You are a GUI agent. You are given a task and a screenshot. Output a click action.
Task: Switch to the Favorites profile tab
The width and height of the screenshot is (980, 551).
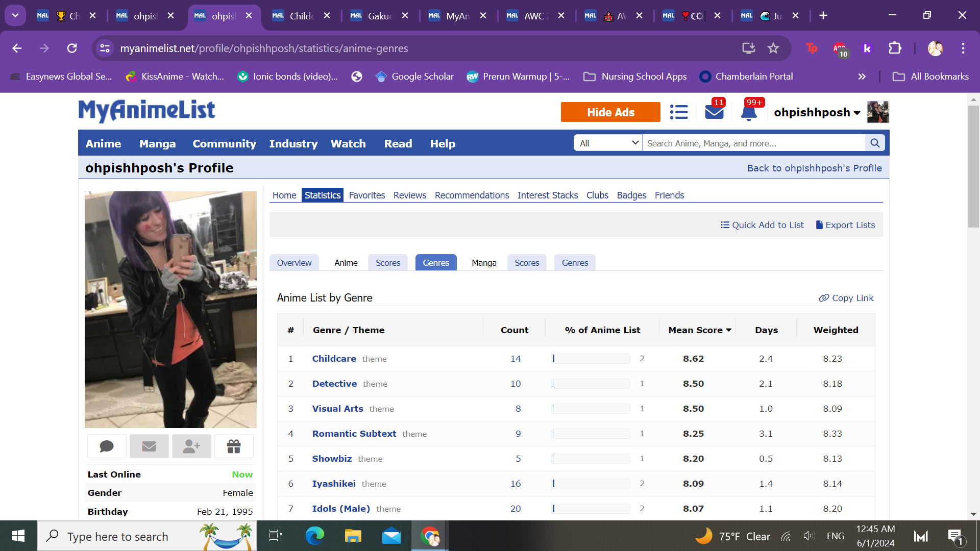point(366,195)
